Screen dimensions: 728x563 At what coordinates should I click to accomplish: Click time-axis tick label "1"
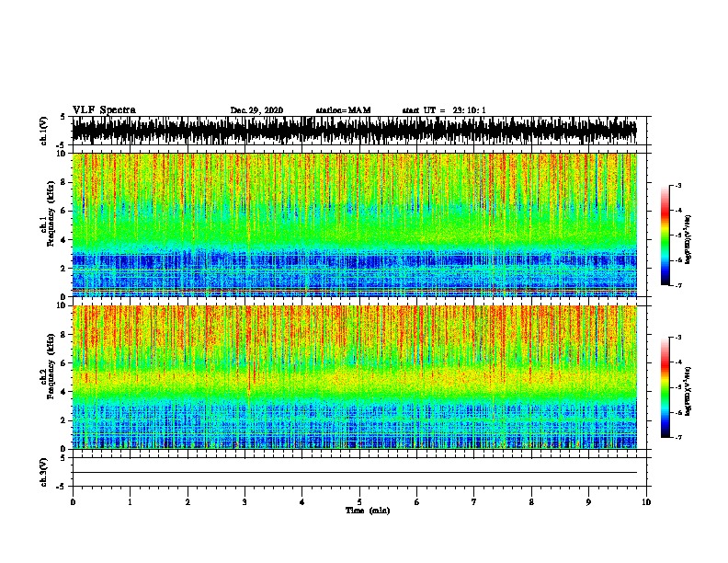click(x=130, y=502)
